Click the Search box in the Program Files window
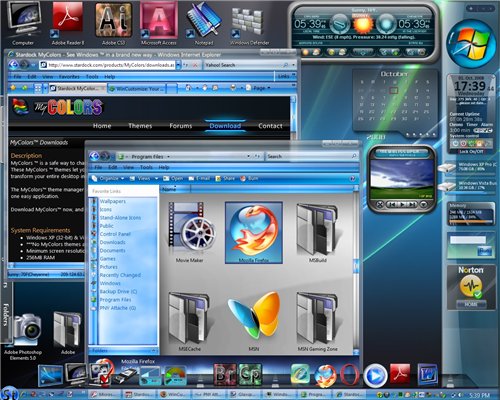Viewport: 500px width, 400px height. click(x=311, y=156)
